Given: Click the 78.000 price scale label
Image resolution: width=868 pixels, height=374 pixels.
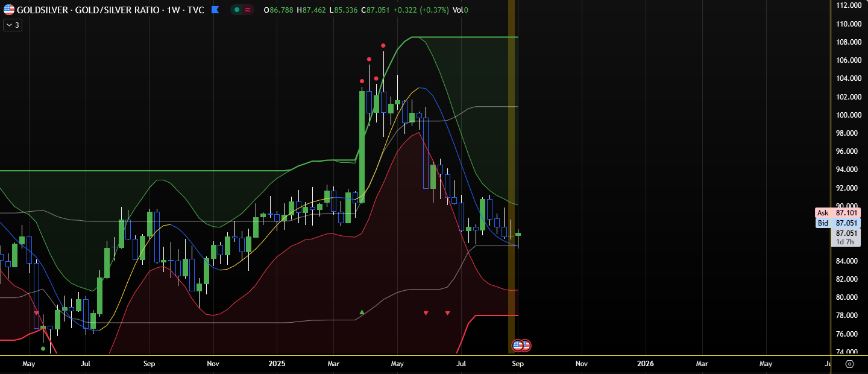Looking at the screenshot, I should point(848,315).
